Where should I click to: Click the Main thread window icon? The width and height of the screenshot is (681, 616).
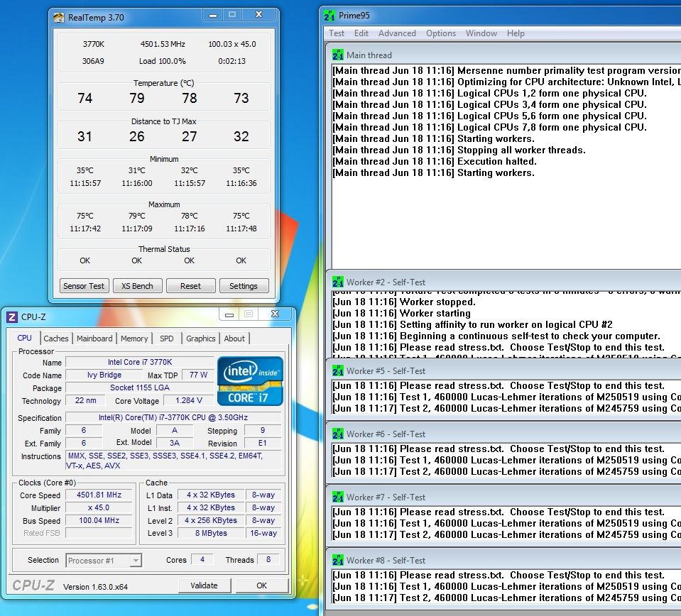click(x=338, y=55)
